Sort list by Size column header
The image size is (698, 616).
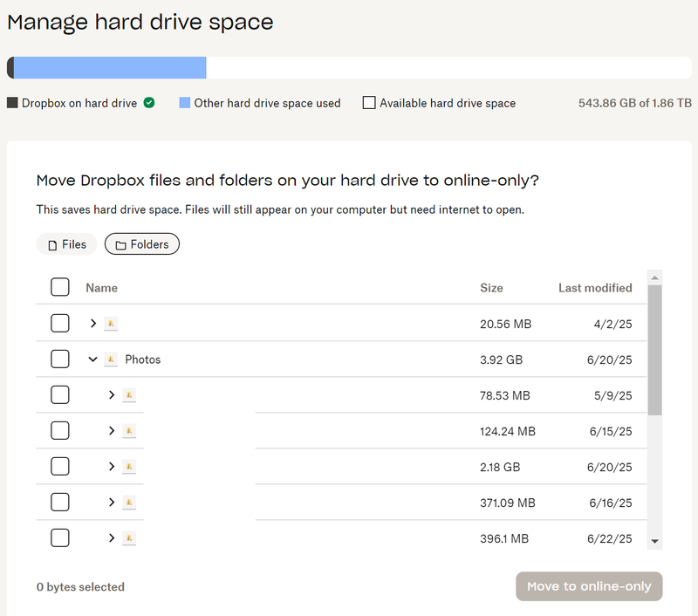click(491, 288)
